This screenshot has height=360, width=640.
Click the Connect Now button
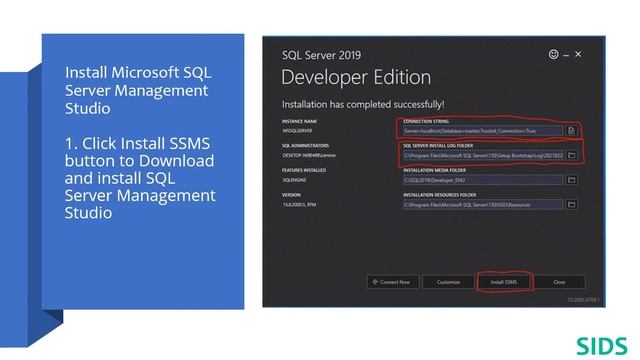pyautogui.click(x=393, y=282)
